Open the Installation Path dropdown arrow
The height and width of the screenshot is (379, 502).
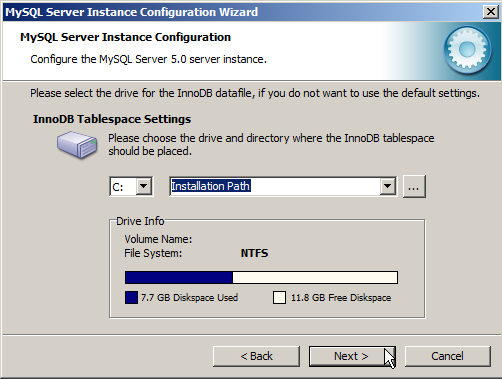click(x=387, y=186)
